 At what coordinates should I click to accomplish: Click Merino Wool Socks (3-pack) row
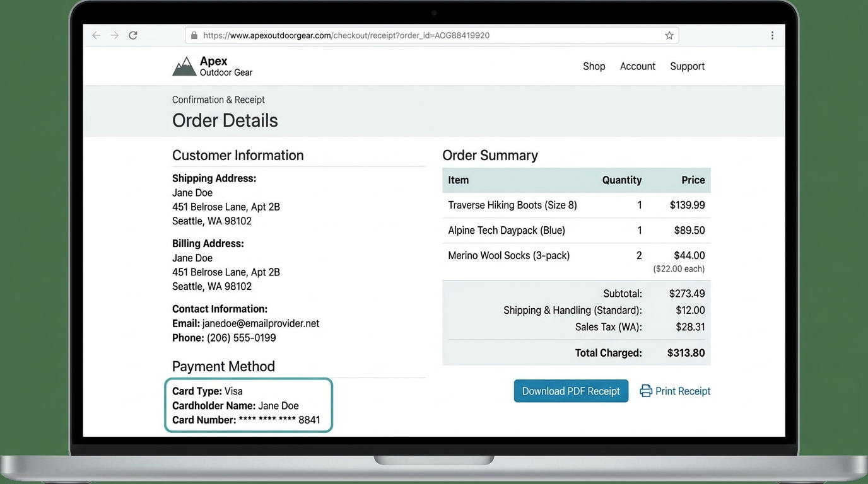(577, 262)
